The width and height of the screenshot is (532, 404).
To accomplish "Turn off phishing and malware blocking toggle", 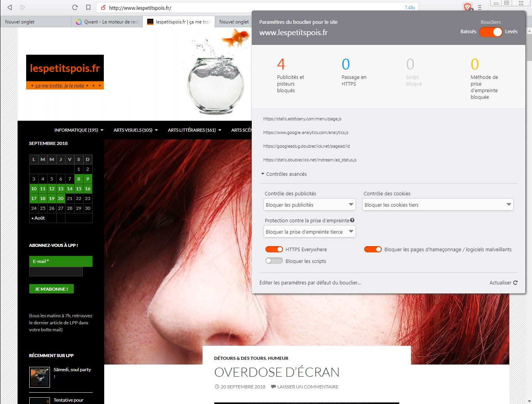I will coord(373,249).
